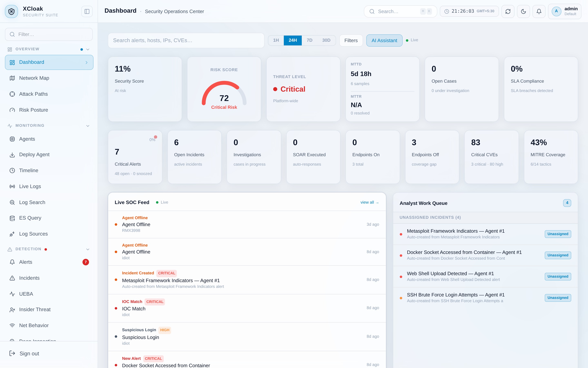Click the refresh icon in top bar
Viewport: 588px width, 368px height.
point(508,11)
